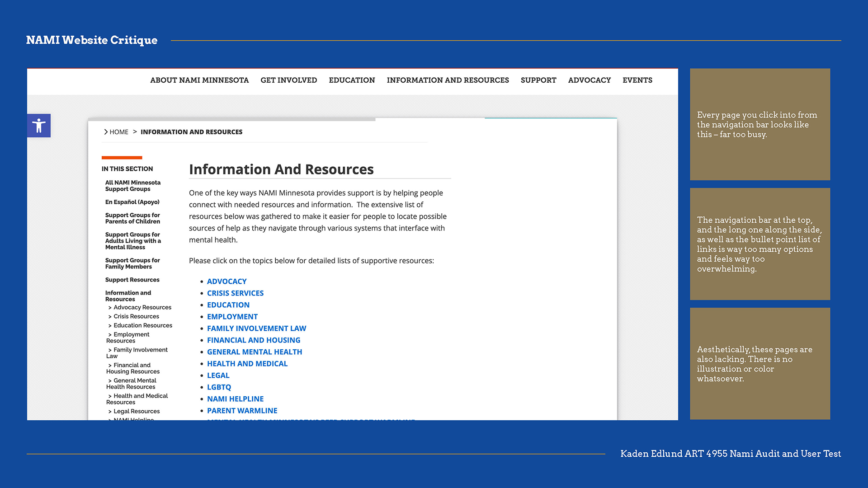This screenshot has height=488, width=868.
Task: Open Employment Resources in the sidebar
Action: click(x=128, y=338)
